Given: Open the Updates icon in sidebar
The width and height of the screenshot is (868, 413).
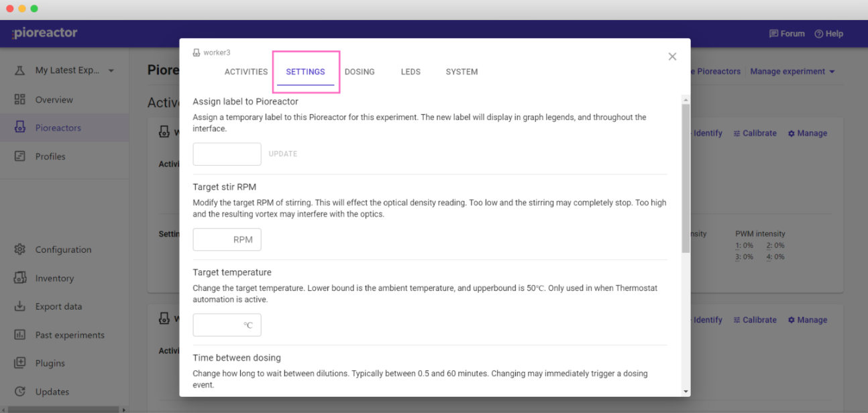Looking at the screenshot, I should click(20, 392).
